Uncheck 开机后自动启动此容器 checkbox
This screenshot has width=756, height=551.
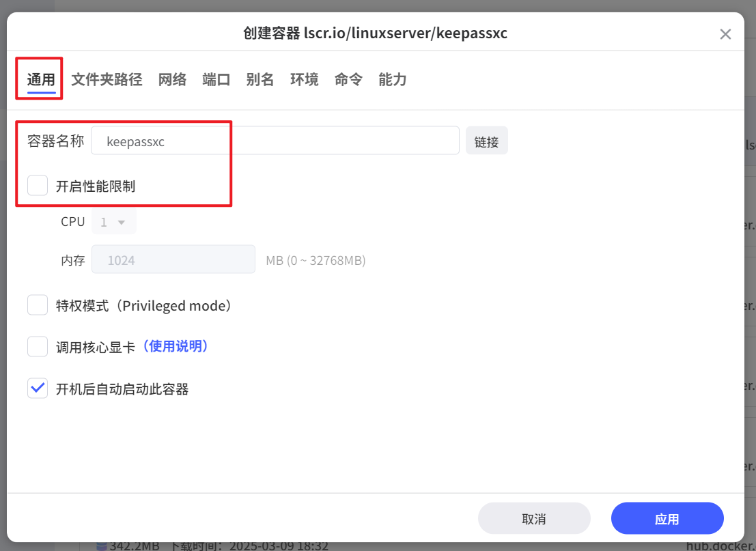tap(37, 388)
